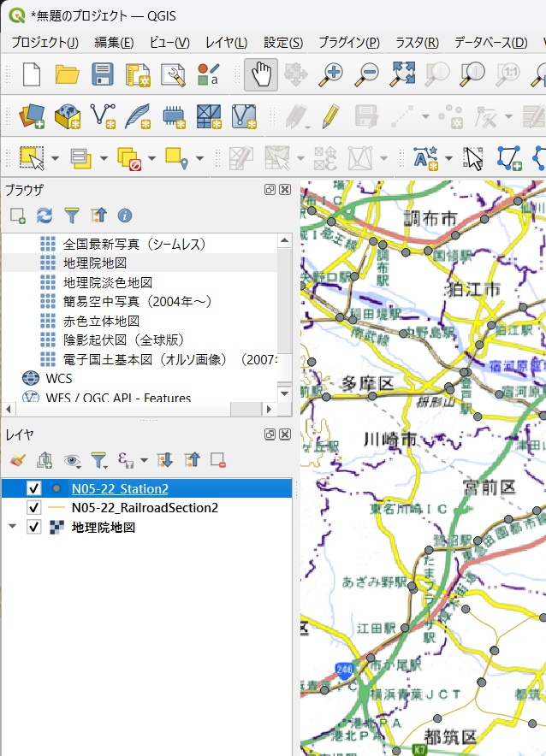Open the ラスタ menu

click(x=417, y=43)
